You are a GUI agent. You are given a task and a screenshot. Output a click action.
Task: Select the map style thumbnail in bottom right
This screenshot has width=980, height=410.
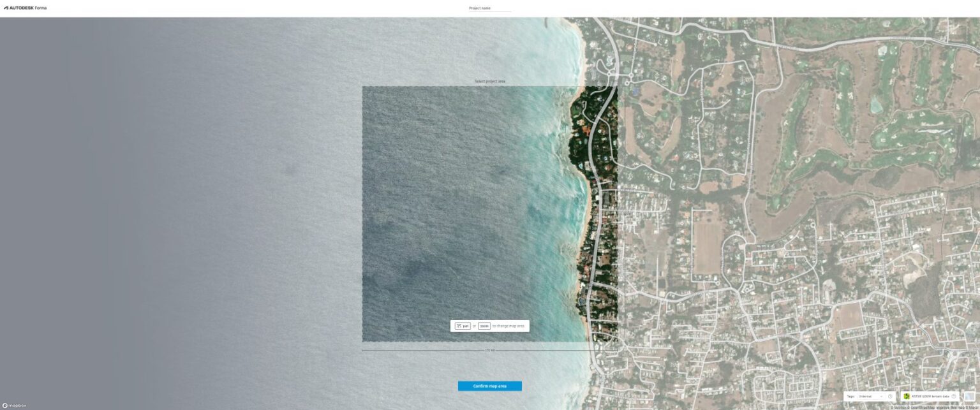tap(970, 395)
